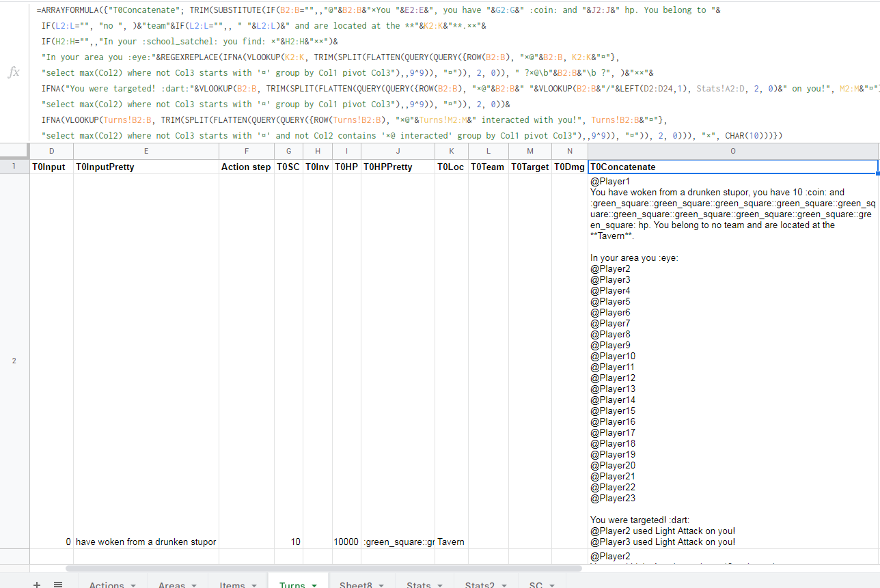Click the ':green_square:' cell in T0HPPretty column
Viewport: 880px width, 588px height.
pos(398,361)
